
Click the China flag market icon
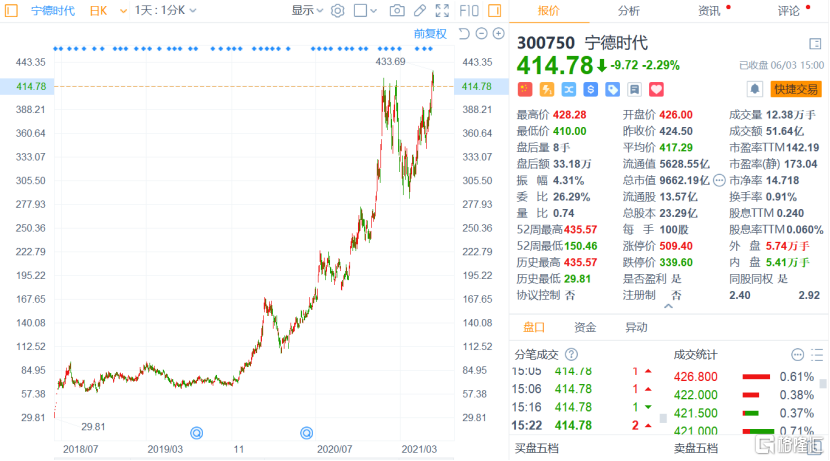coord(525,89)
